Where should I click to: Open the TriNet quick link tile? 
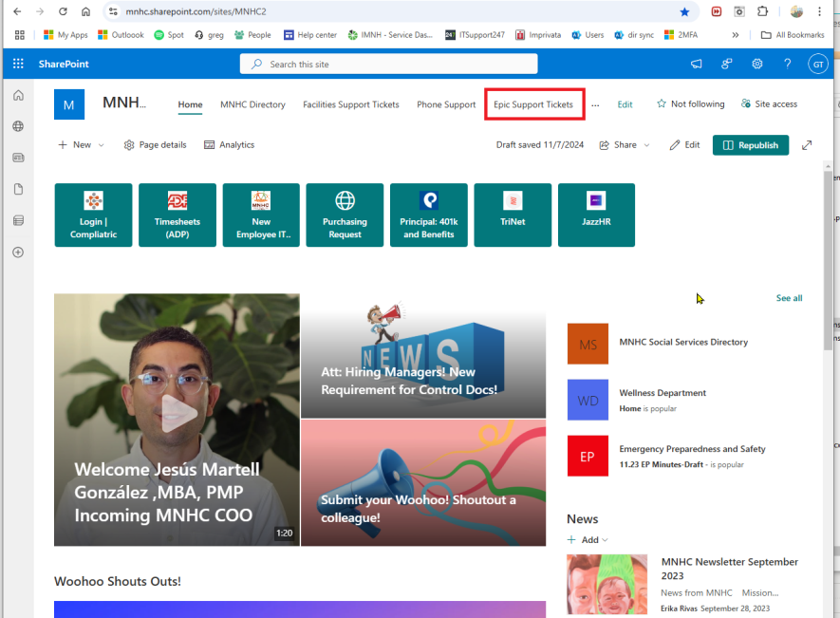[513, 215]
